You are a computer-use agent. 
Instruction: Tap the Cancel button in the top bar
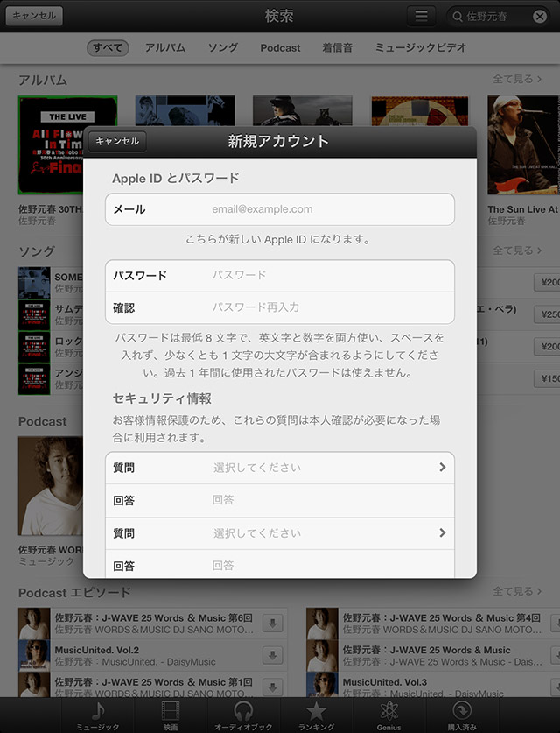[34, 16]
